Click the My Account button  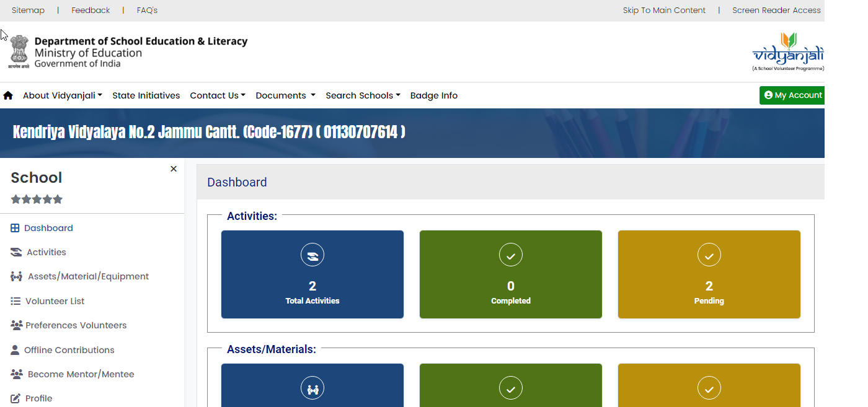(x=792, y=95)
